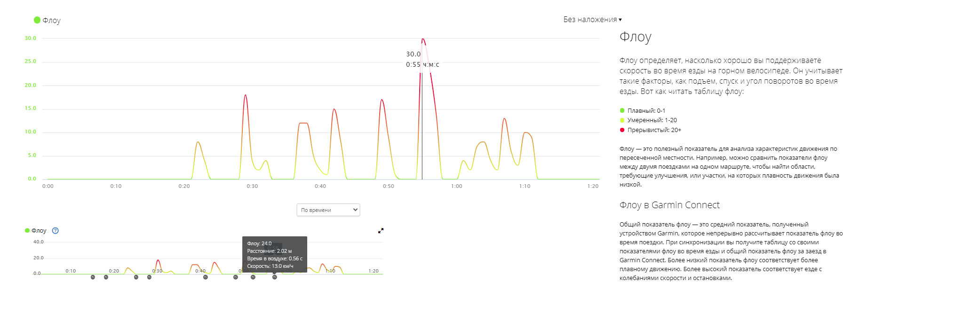Toggle the Флоу series dot of the small chart
Image resolution: width=980 pixels, height=312 pixels.
[27, 231]
